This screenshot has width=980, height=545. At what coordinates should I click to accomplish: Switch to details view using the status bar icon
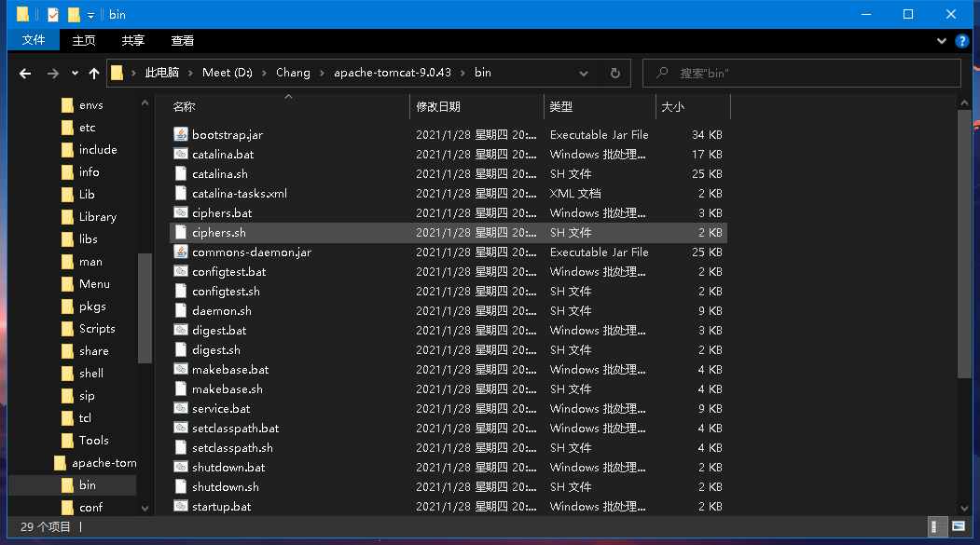pos(937,526)
